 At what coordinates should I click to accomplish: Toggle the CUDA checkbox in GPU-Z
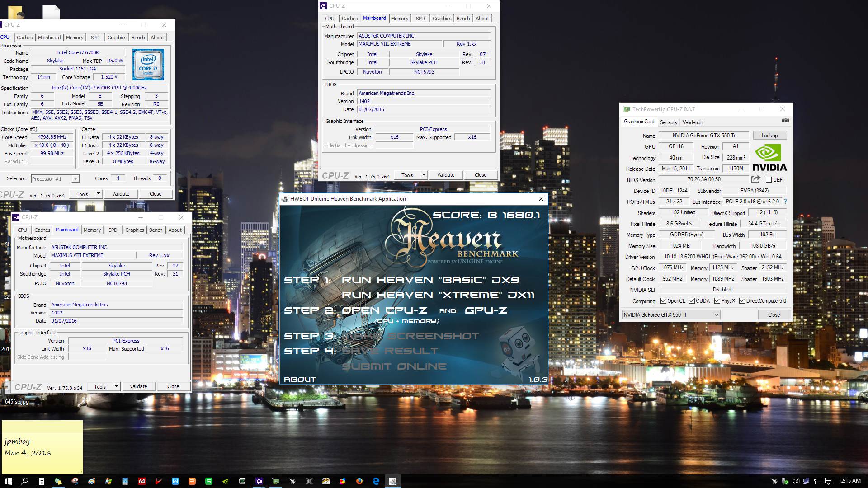pyautogui.click(x=692, y=301)
